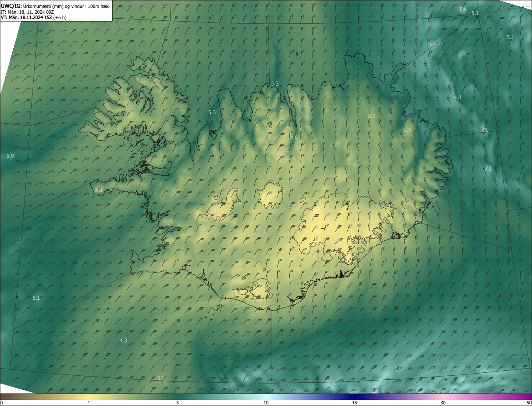Screen dimensions: 532x406
Task: Click the 7.4 value in the northeast
Action: pyautogui.click(x=462, y=9)
